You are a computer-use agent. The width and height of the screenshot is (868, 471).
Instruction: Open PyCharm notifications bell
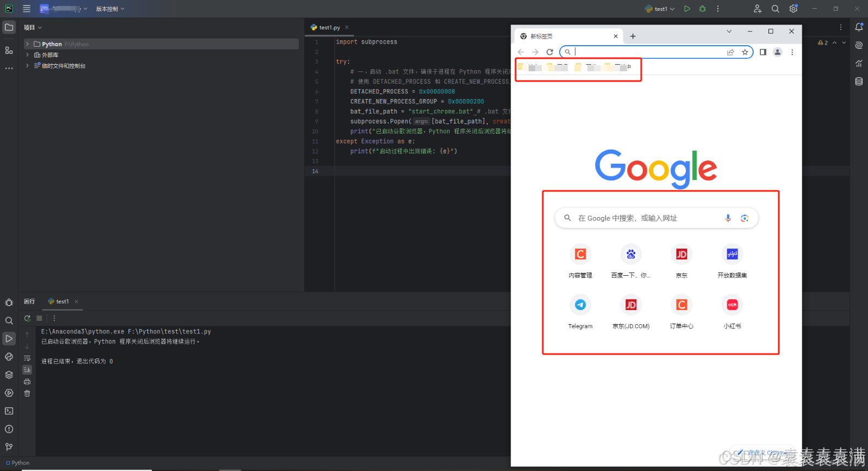859,27
